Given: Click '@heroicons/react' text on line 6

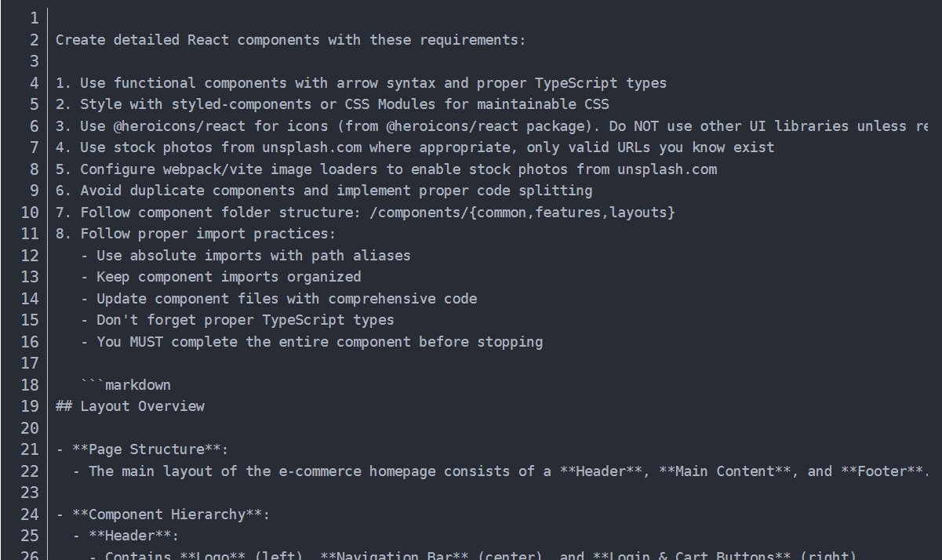Looking at the screenshot, I should pos(180,126).
